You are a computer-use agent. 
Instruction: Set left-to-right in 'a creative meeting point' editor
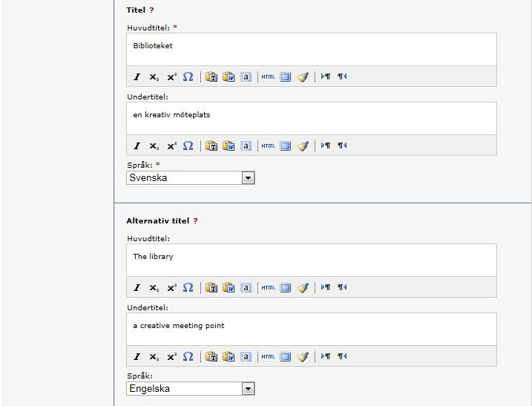(326, 356)
